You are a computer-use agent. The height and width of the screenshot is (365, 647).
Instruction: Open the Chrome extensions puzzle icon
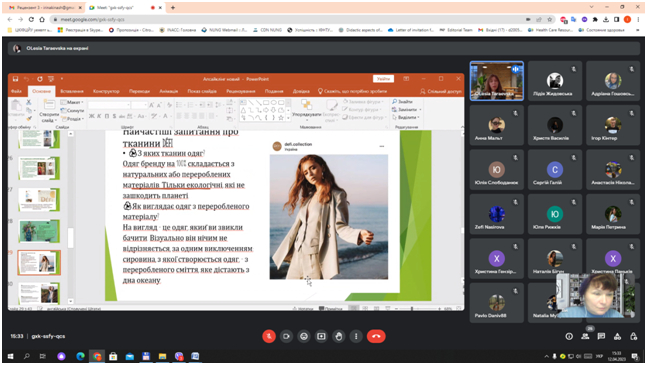point(595,19)
